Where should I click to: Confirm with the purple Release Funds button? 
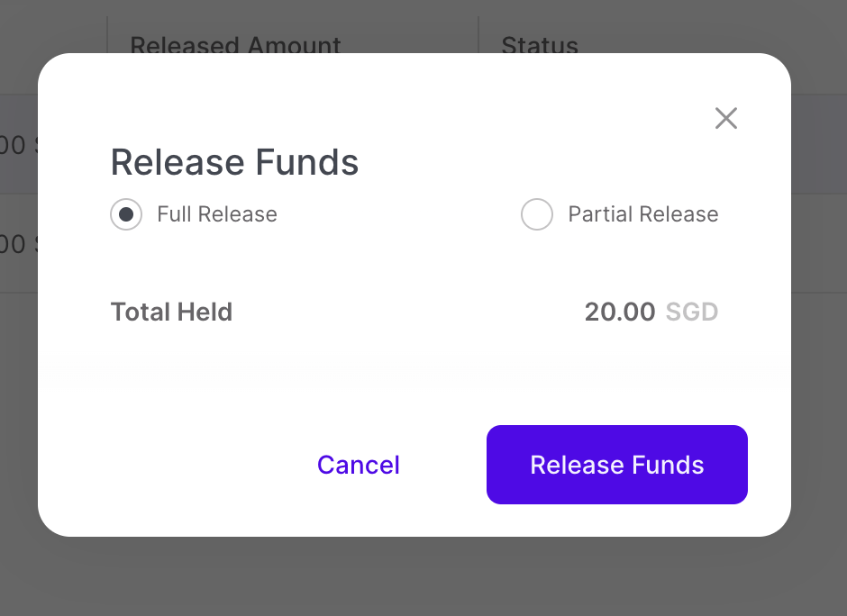pyautogui.click(x=617, y=465)
